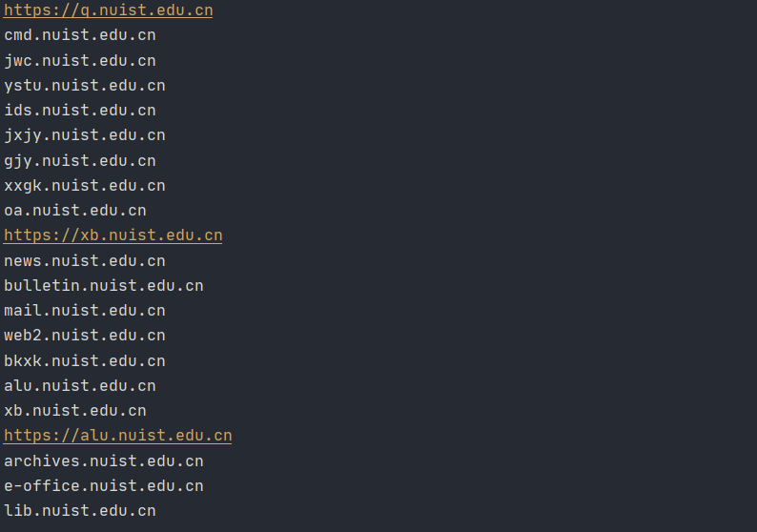Click the bulletin.nuist.edu.cn line
Viewport: 757px width, 532px height.
pyautogui.click(x=103, y=286)
